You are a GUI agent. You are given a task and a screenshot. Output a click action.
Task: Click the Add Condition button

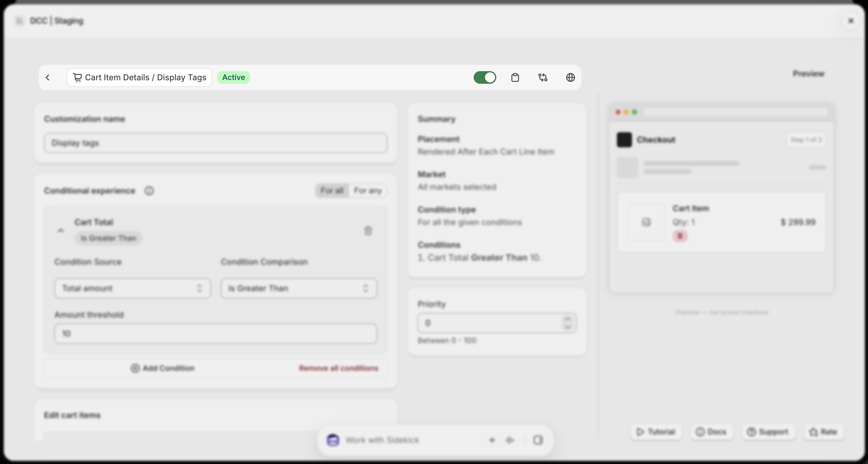(162, 368)
